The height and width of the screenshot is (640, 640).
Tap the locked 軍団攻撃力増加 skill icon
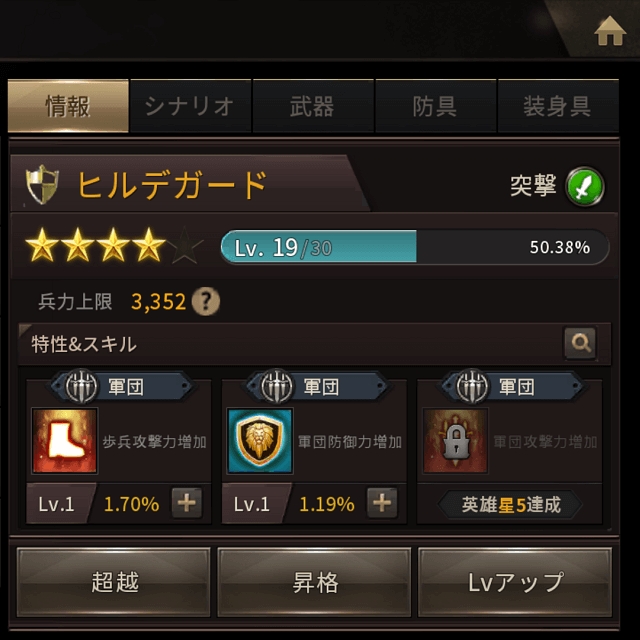pyautogui.click(x=456, y=441)
